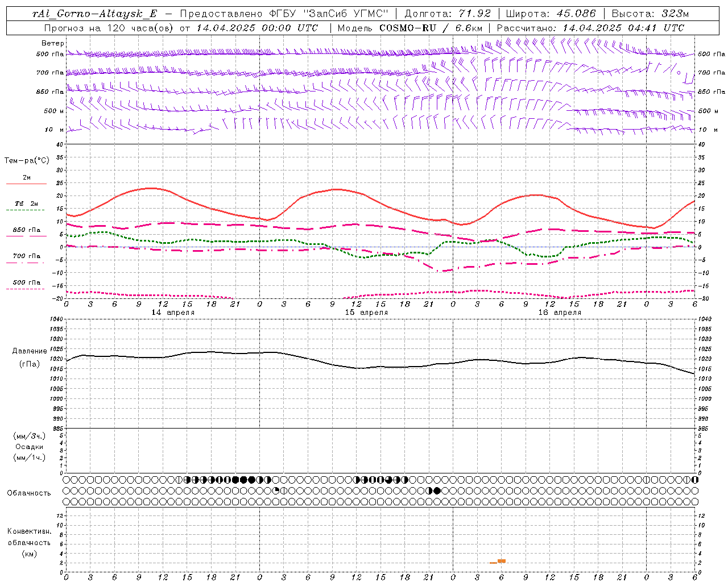The width and height of the screenshot is (728, 582).
Task: Click the 'Прогноз на 120 часа(ов)' text
Action: (110, 28)
